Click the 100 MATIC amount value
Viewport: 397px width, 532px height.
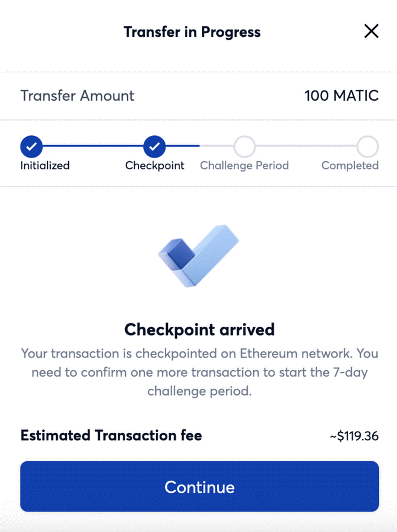coord(341,95)
